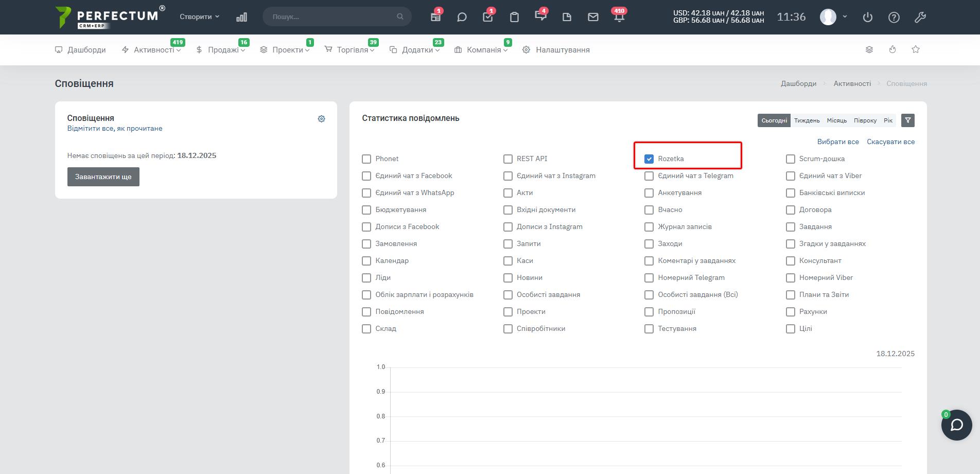
Task: Click the favorites star icon
Action: (x=915, y=49)
